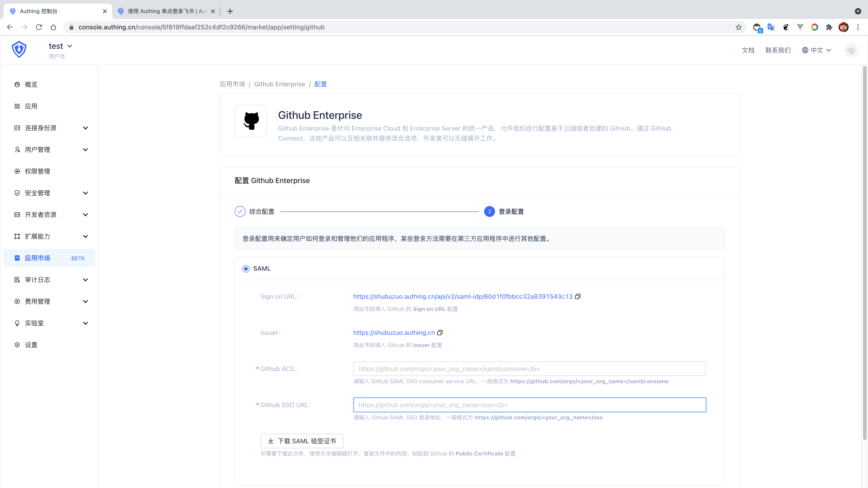868x488 pixels.
Task: Click the Authing shield logo
Action: (x=19, y=49)
